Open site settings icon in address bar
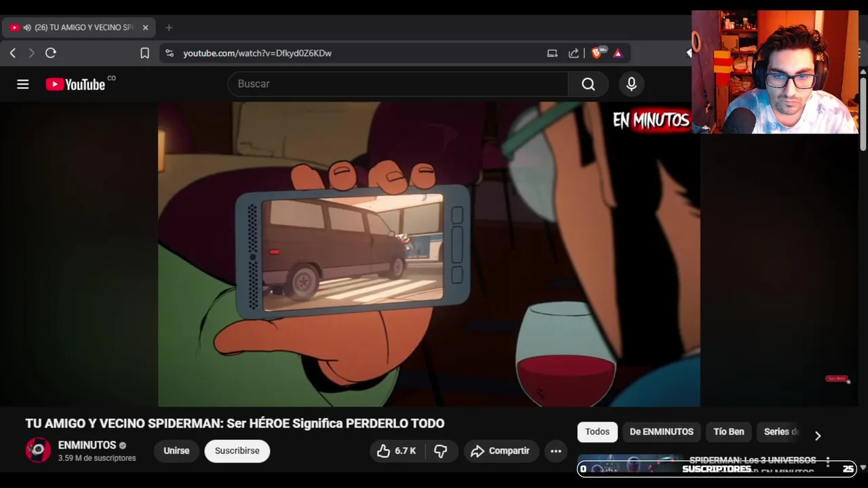Viewport: 868px width, 488px height. (170, 53)
